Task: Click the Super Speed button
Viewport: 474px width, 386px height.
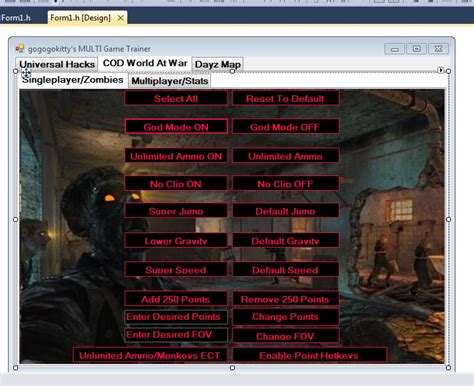Action: click(176, 270)
